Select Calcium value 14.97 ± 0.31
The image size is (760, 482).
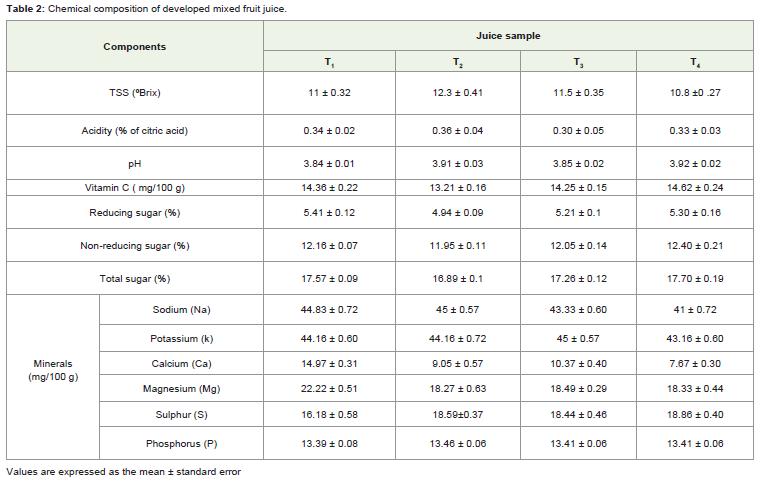(x=329, y=364)
